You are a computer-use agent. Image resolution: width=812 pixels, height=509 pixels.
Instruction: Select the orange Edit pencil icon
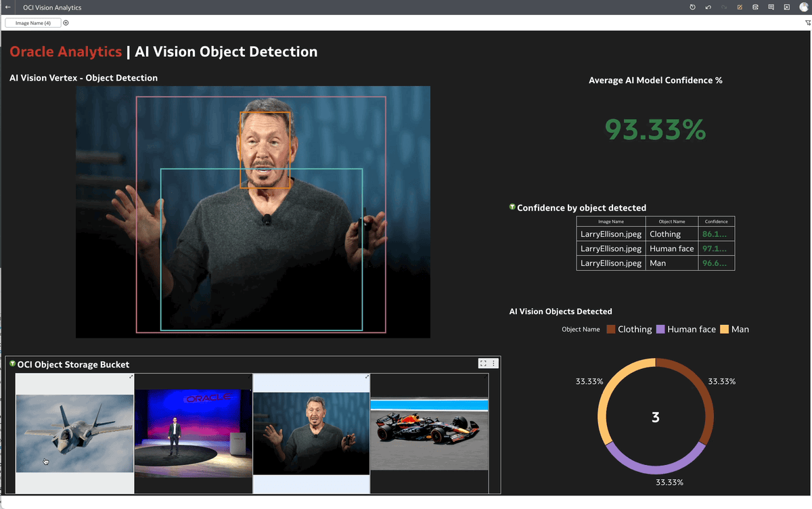tap(740, 7)
